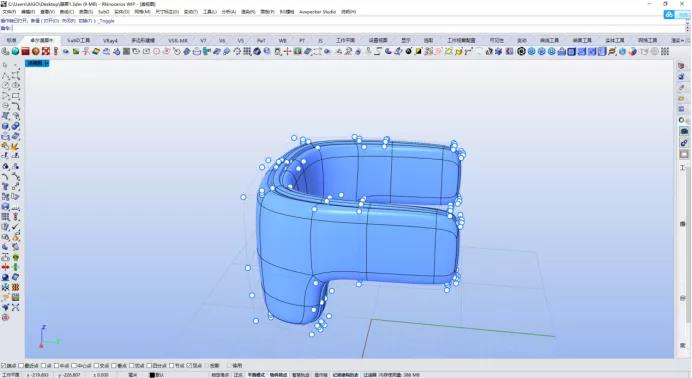Click the red circular icon ending left sidebar
692x378 pixels.
click(x=5, y=317)
